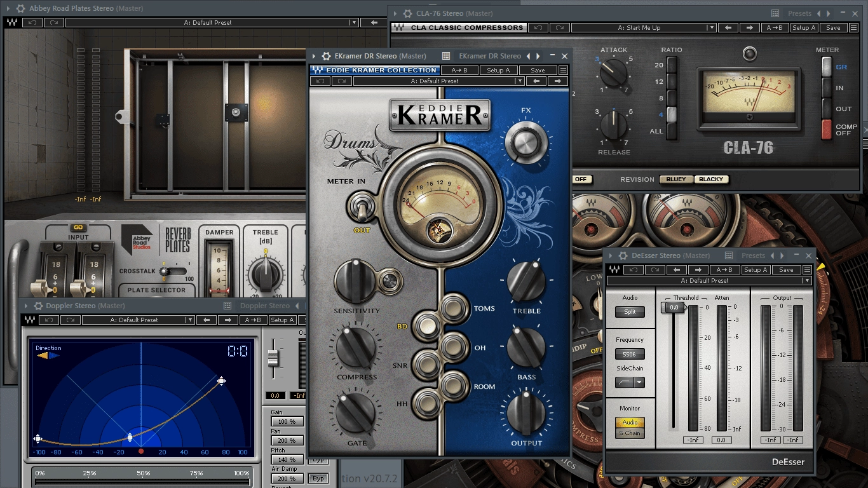Click A→B copy in the CLA-76 toolbar
This screenshot has width=868, height=488.
pyautogui.click(x=775, y=27)
